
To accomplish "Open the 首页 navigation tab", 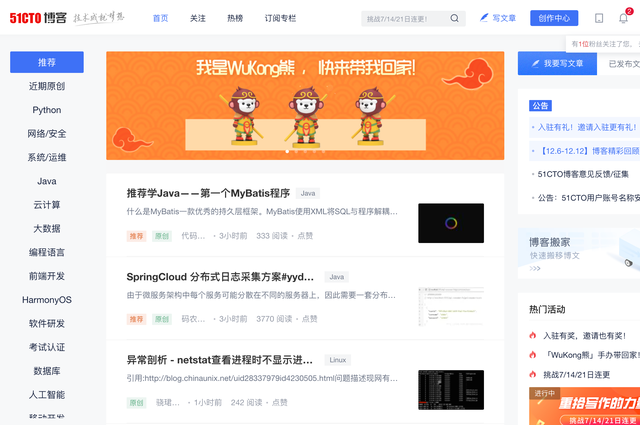I will point(160,18).
